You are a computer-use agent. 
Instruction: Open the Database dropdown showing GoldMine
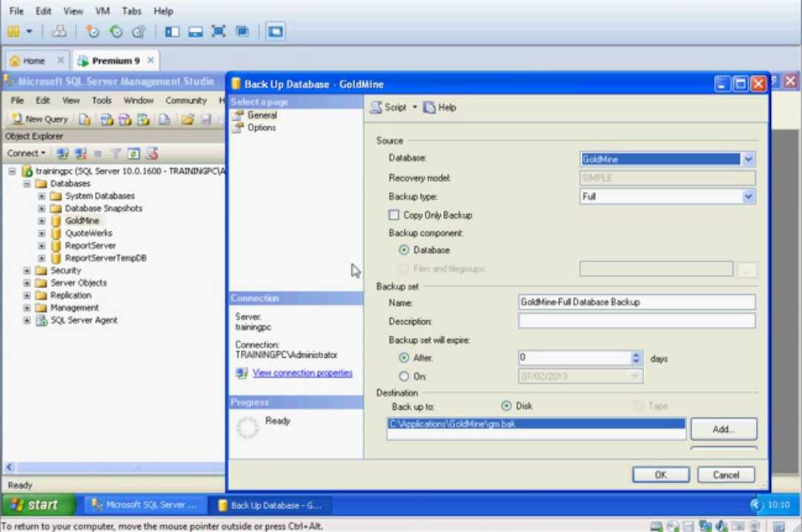pyautogui.click(x=748, y=159)
